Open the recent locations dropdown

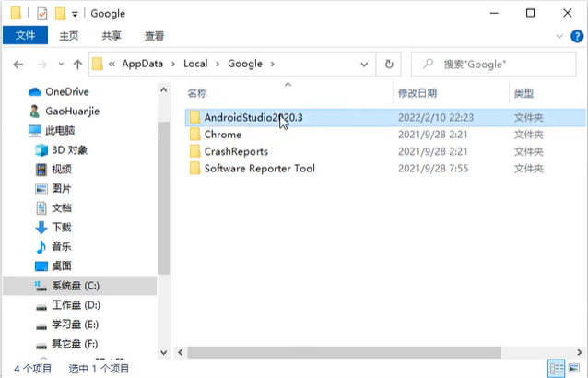pyautogui.click(x=61, y=65)
